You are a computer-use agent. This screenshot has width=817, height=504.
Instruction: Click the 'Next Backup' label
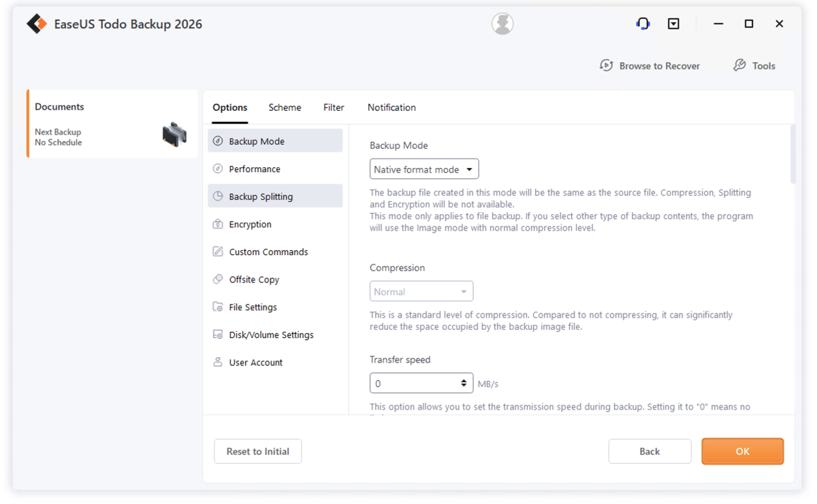[58, 132]
